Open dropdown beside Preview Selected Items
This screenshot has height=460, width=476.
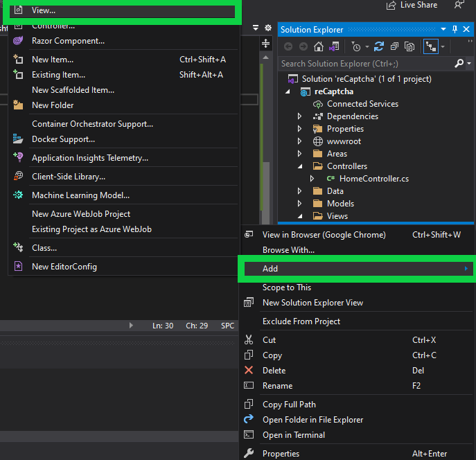[x=443, y=46]
